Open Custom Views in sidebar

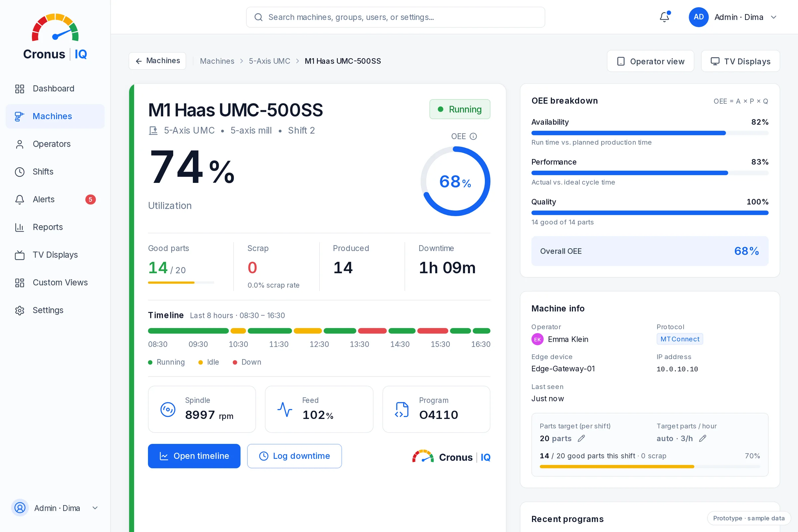pyautogui.click(x=55, y=283)
